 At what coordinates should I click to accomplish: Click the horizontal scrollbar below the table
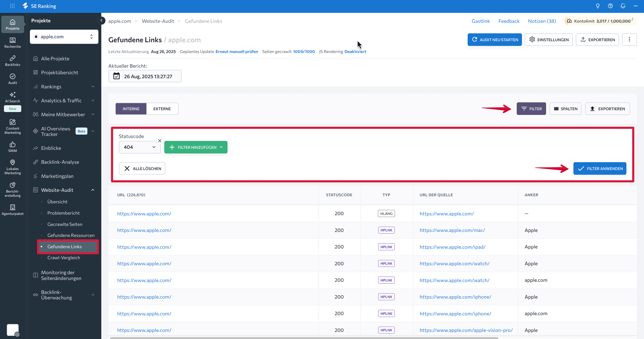pos(304,338)
